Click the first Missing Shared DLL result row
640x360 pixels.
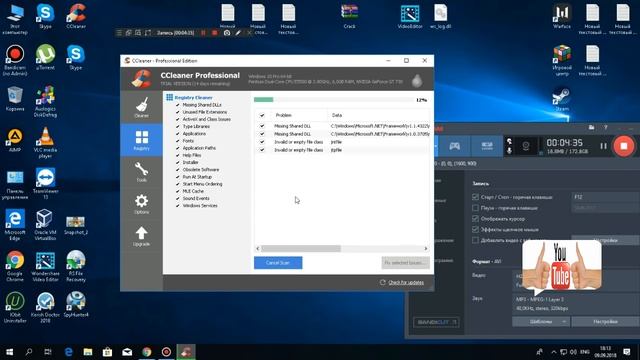[x=342, y=126]
